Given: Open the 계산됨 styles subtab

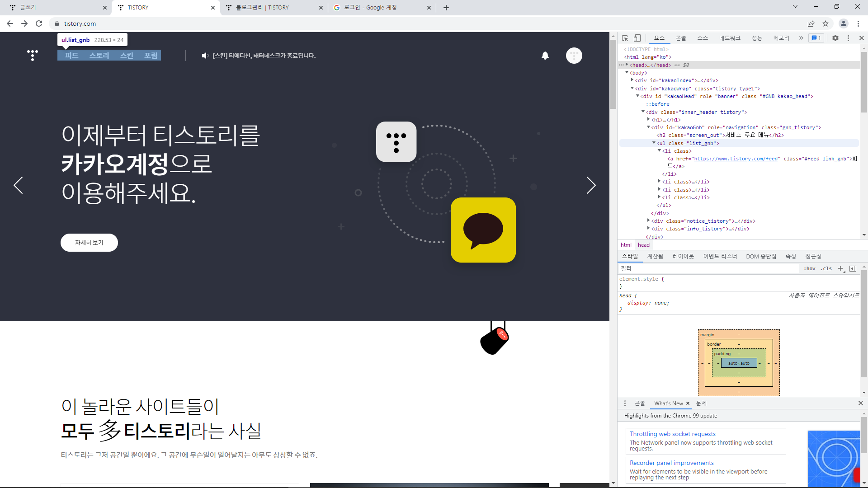Looking at the screenshot, I should pyautogui.click(x=655, y=256).
